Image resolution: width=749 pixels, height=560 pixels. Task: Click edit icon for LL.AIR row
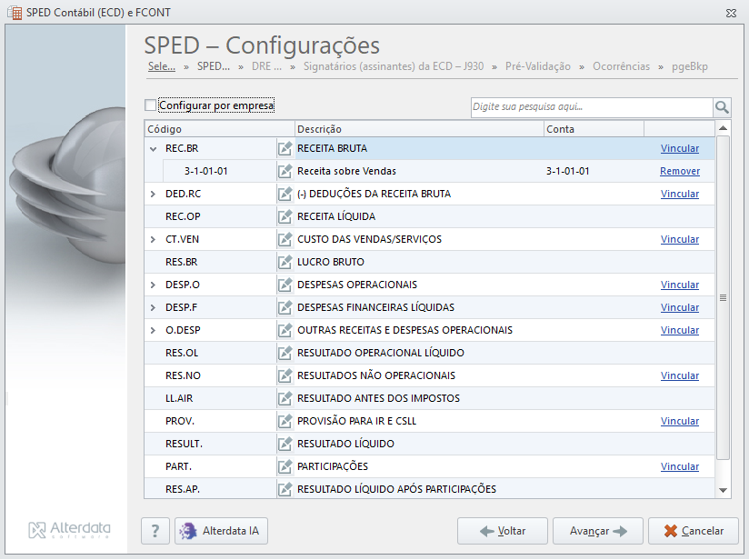tap(285, 398)
